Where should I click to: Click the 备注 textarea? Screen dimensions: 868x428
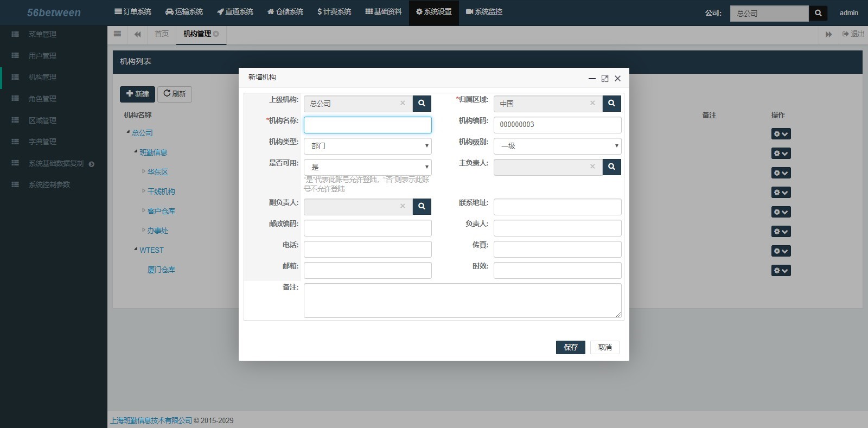[463, 301]
